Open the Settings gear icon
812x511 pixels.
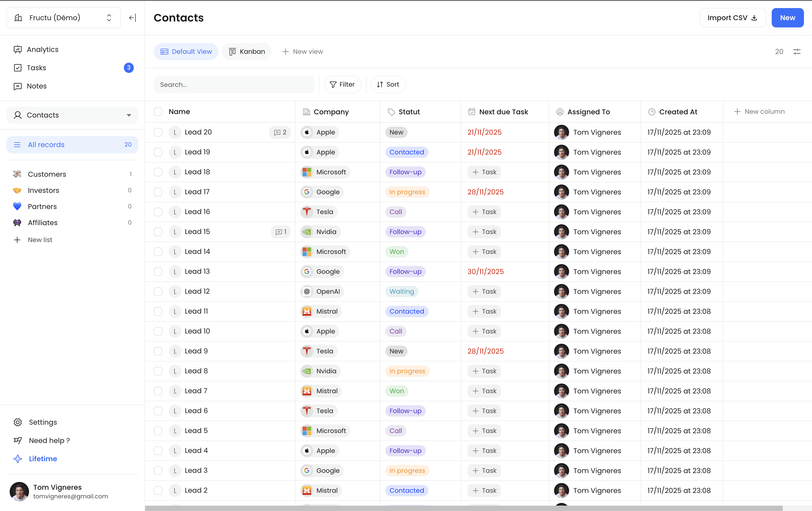coord(17,422)
